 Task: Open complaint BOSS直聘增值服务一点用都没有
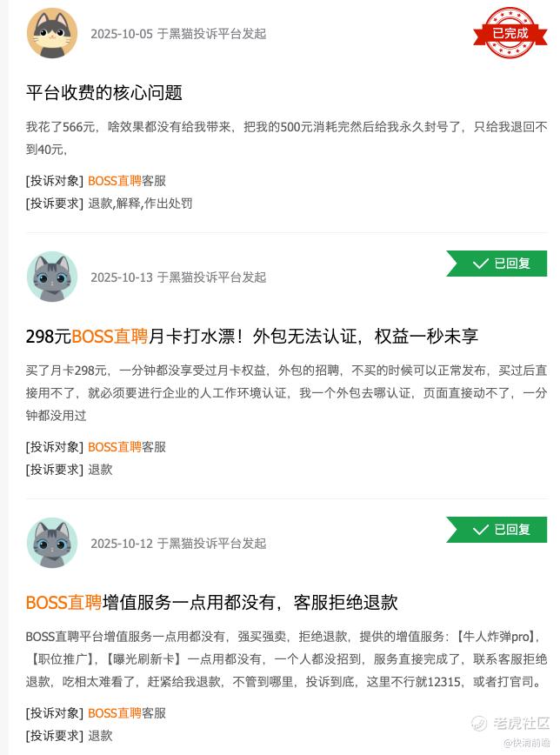coord(212,603)
